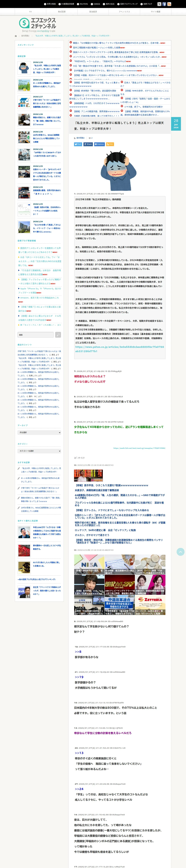The width and height of the screenshot is (186, 868).
Task: Open the X (Twitter) icon in header
Action: tap(159, 4)
